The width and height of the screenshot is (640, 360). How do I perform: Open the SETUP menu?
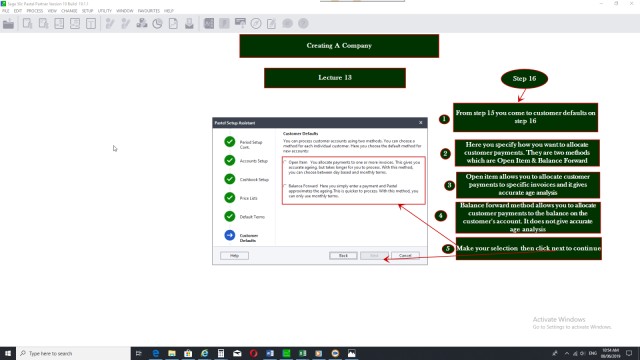pyautogui.click(x=87, y=11)
